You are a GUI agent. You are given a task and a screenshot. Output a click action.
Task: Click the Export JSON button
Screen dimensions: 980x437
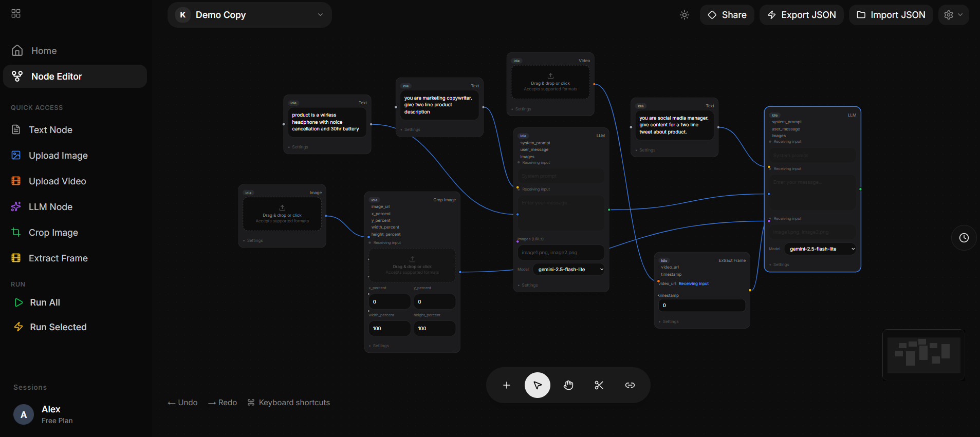[801, 15]
